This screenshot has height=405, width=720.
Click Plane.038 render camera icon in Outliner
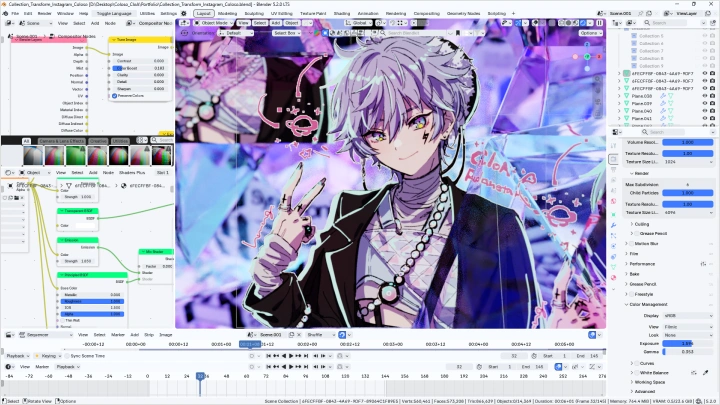click(x=712, y=96)
